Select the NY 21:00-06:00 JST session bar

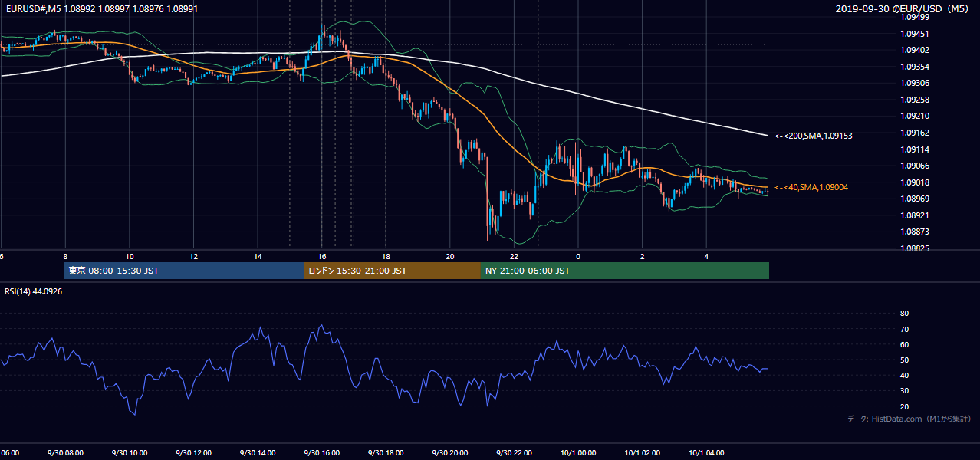(625, 271)
